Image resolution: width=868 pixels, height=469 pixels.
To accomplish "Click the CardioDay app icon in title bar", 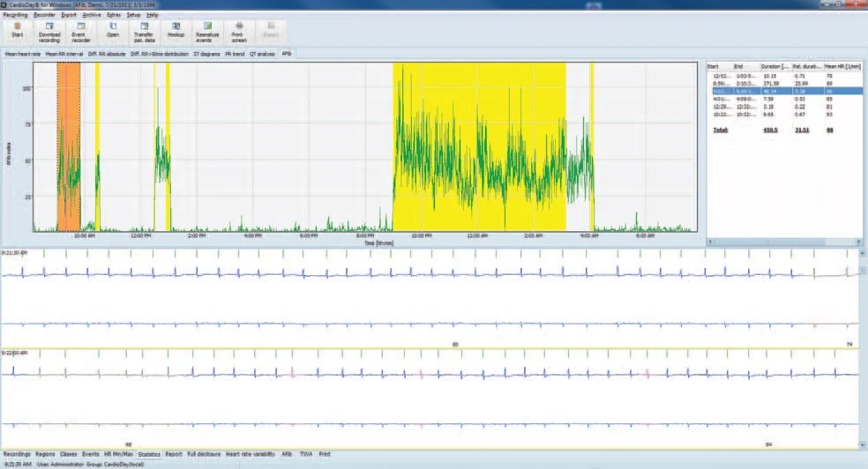I will (x=4, y=4).
